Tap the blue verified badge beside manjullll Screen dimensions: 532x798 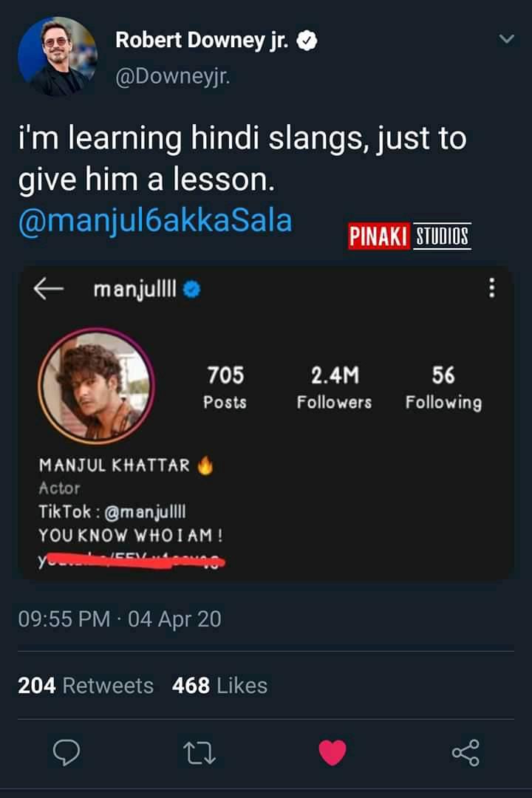(x=192, y=290)
